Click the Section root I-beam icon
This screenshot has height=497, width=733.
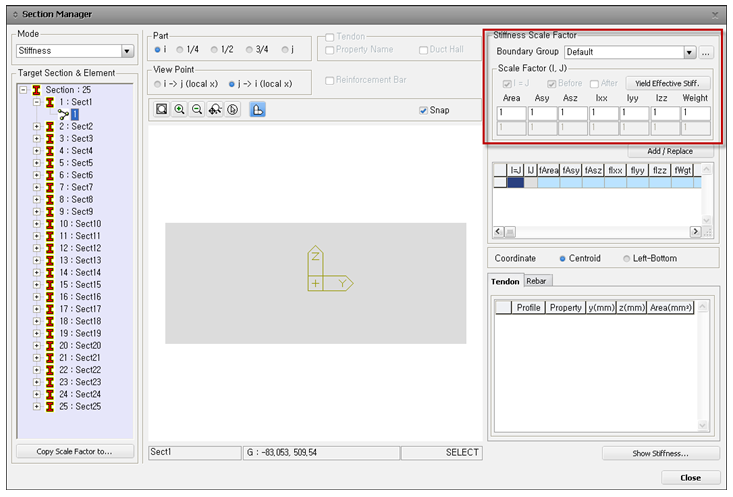[36, 90]
